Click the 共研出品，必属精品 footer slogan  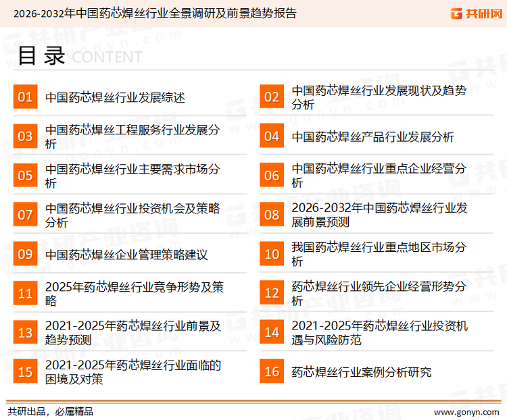50,411
